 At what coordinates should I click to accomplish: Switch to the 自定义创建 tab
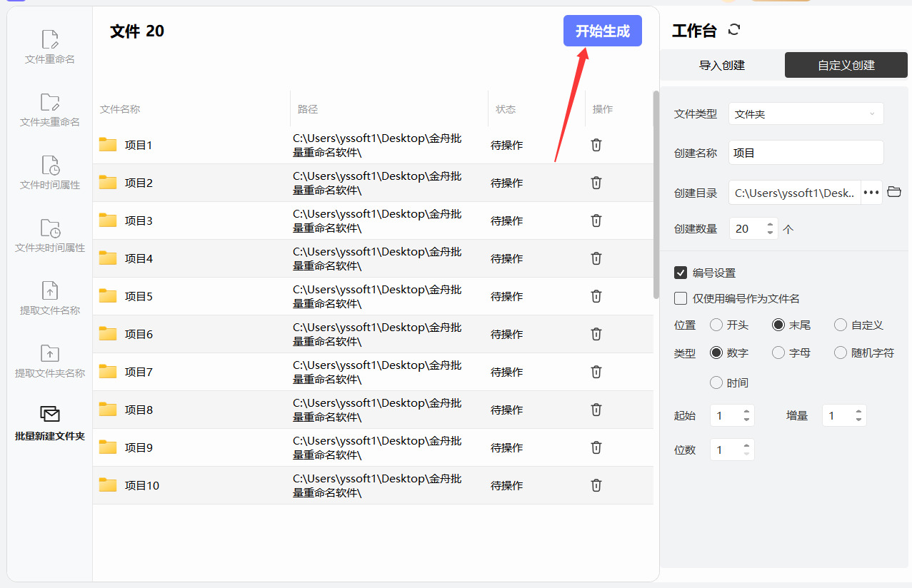pos(846,65)
